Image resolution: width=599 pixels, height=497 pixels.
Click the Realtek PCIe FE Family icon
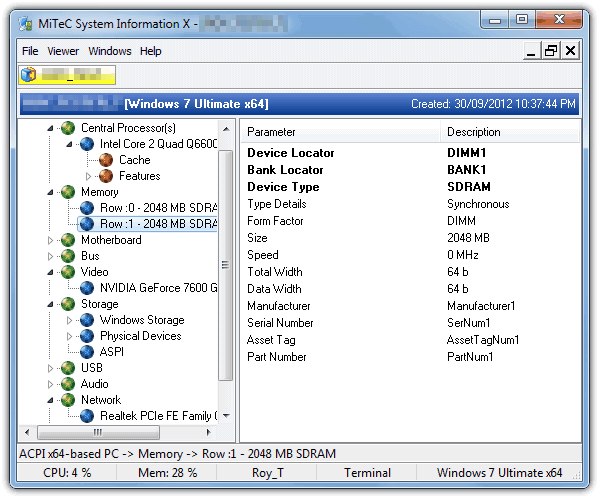click(87, 416)
